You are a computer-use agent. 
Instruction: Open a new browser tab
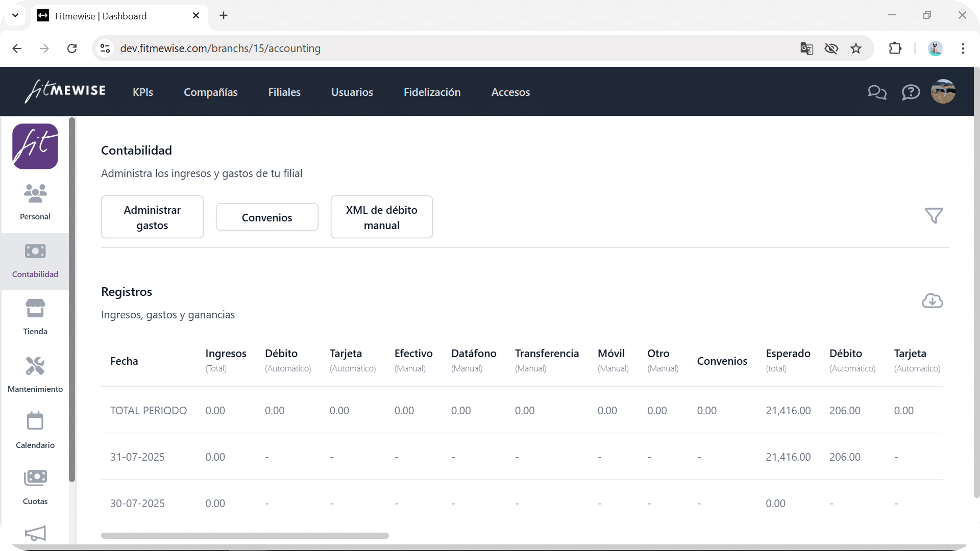coord(224,16)
